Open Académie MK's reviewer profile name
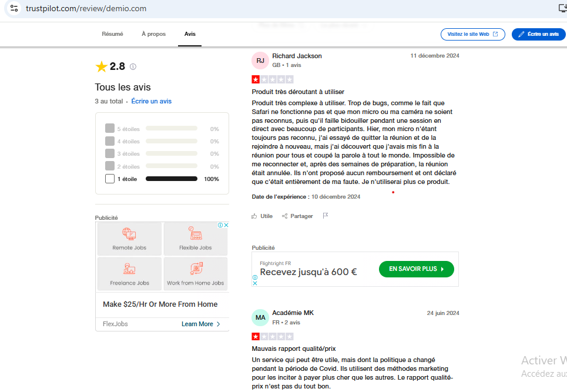 (x=293, y=313)
